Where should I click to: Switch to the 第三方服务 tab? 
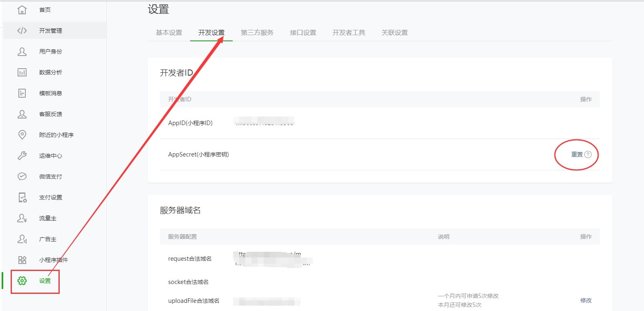coord(257,33)
